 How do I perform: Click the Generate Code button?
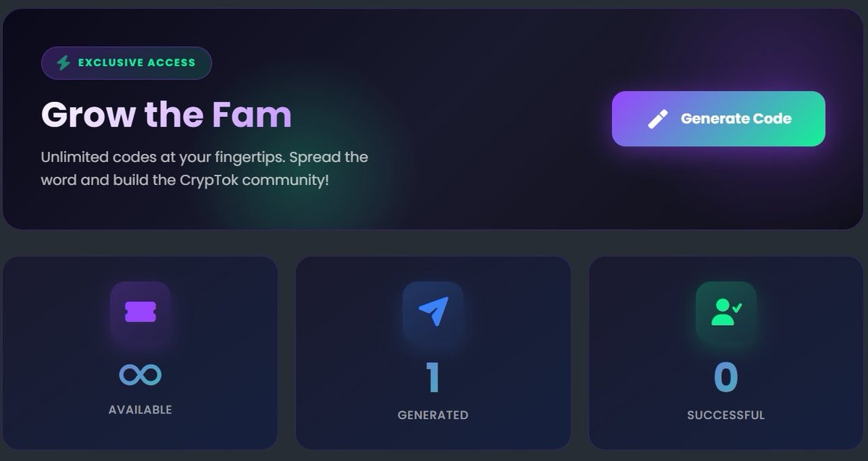[718, 119]
